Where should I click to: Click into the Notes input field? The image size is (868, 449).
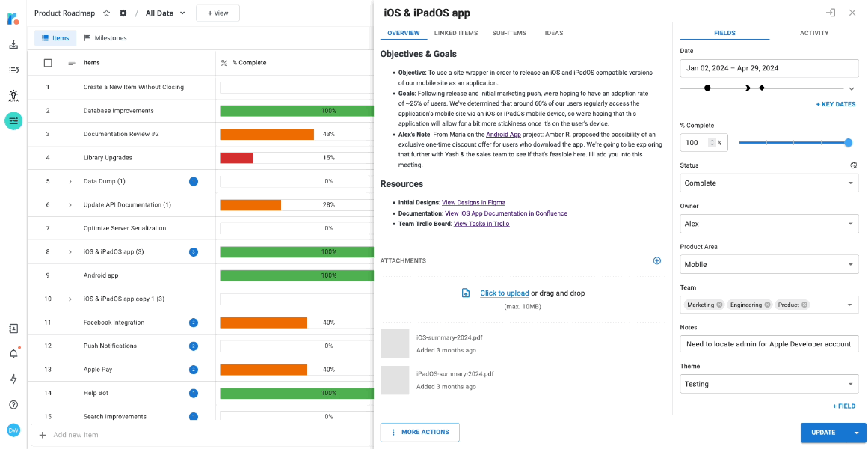[769, 344]
